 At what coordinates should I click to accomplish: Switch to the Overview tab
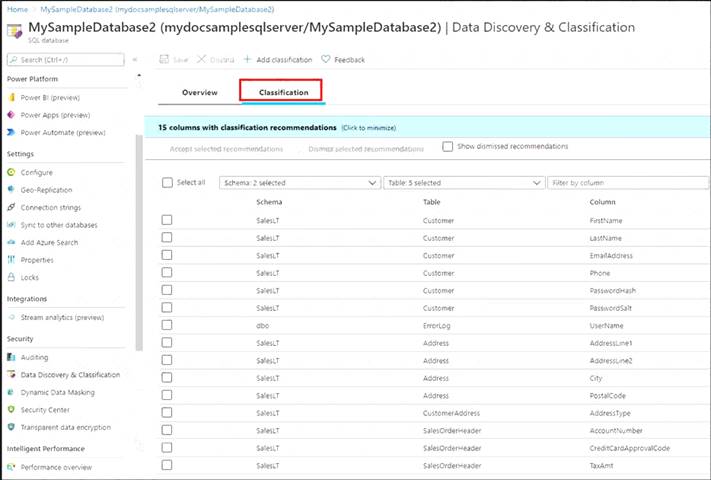point(200,92)
